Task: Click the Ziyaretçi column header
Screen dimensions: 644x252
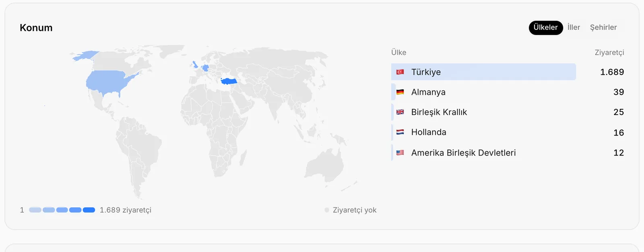Action: click(609, 53)
